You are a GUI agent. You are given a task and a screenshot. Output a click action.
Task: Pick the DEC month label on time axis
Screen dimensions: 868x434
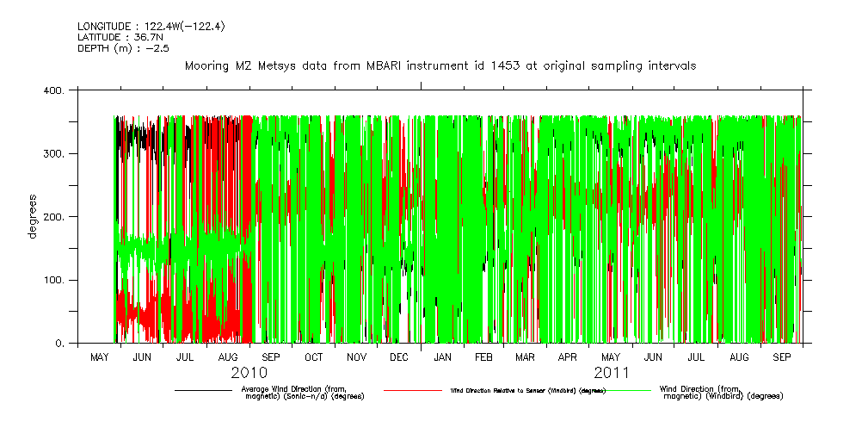coord(399,356)
